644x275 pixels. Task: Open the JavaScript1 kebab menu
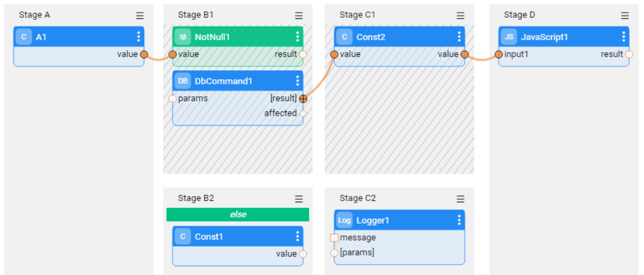tap(623, 37)
